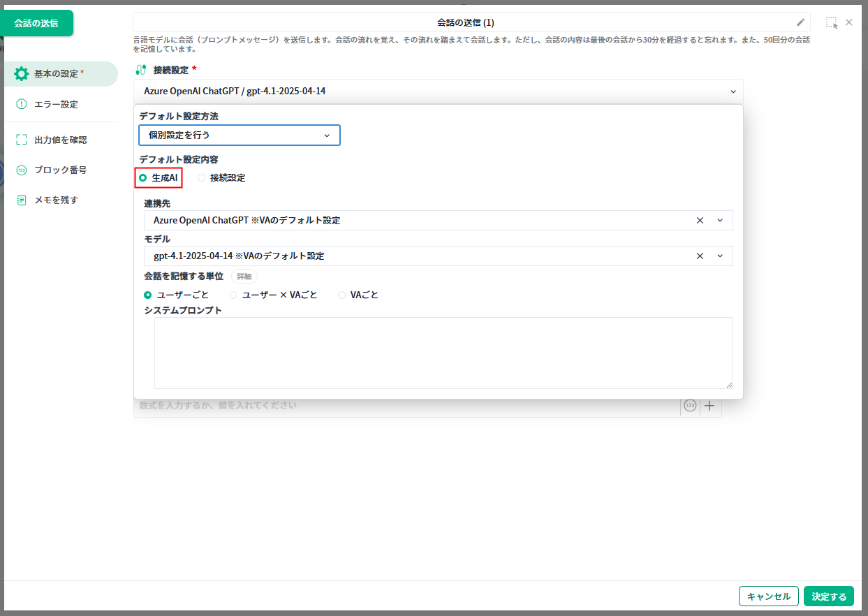Expand the モデル dropdown arrow

click(x=720, y=256)
